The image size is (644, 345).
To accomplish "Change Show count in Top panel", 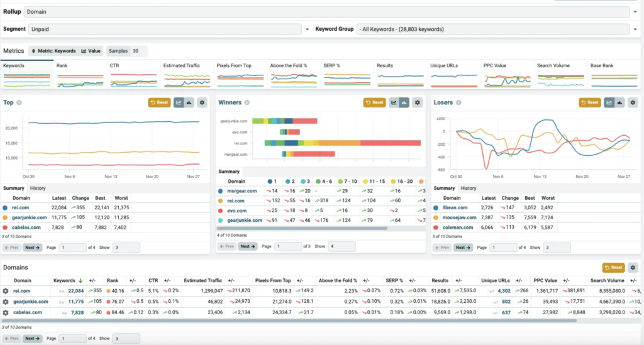I will tap(126, 248).
